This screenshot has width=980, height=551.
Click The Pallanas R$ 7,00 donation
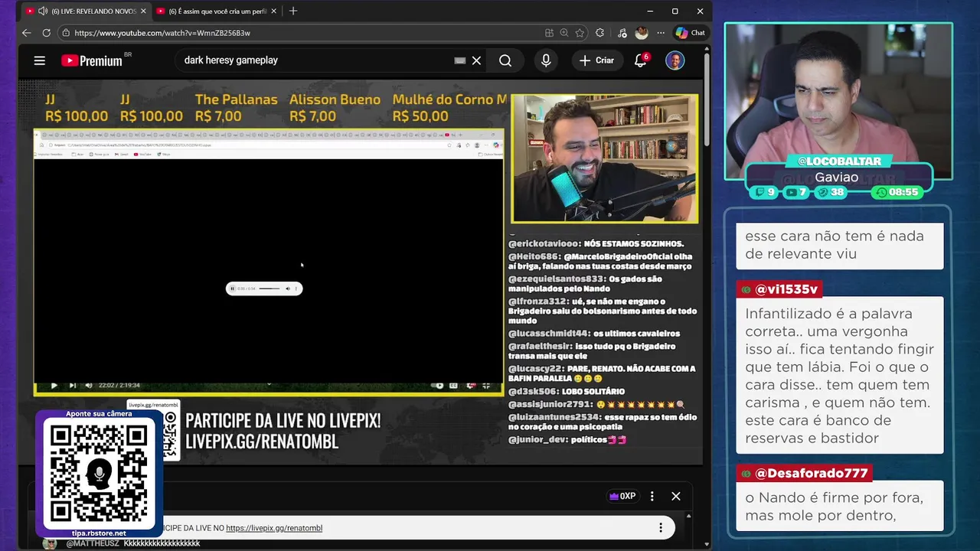236,108
